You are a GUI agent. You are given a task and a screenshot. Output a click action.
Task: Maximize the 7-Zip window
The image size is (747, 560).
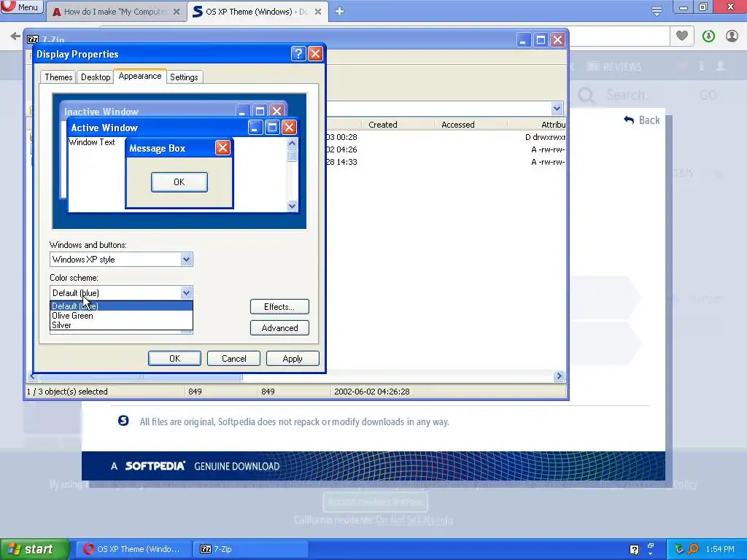[x=541, y=40]
